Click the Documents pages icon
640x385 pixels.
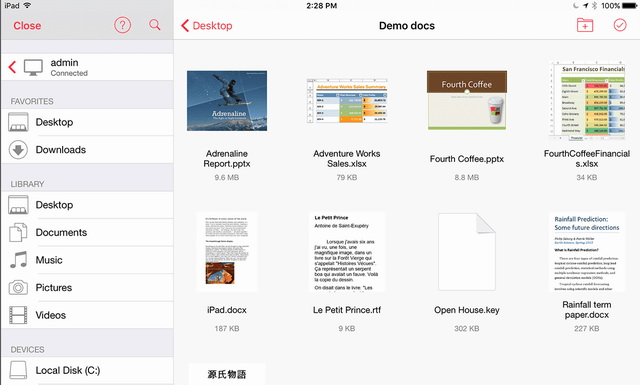click(18, 232)
